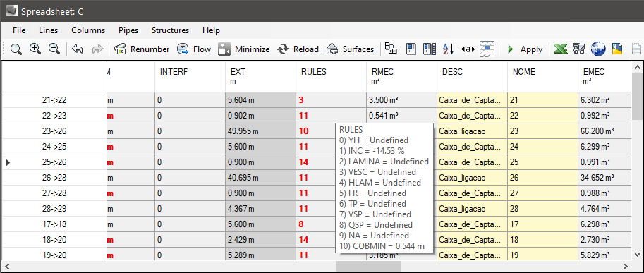
Task: Click EMEC cell 34.652 m³
Action: point(604,178)
